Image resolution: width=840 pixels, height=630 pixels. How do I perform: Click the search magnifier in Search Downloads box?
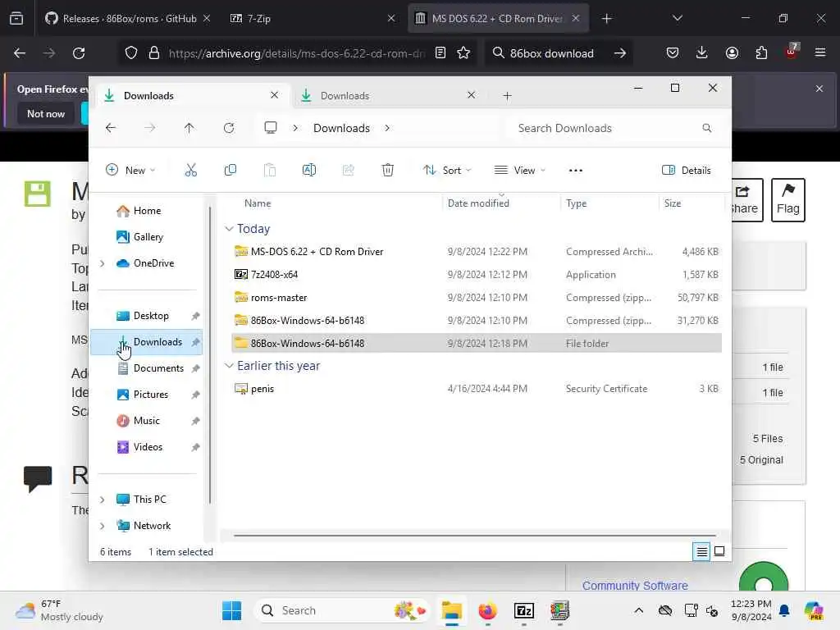(x=706, y=128)
